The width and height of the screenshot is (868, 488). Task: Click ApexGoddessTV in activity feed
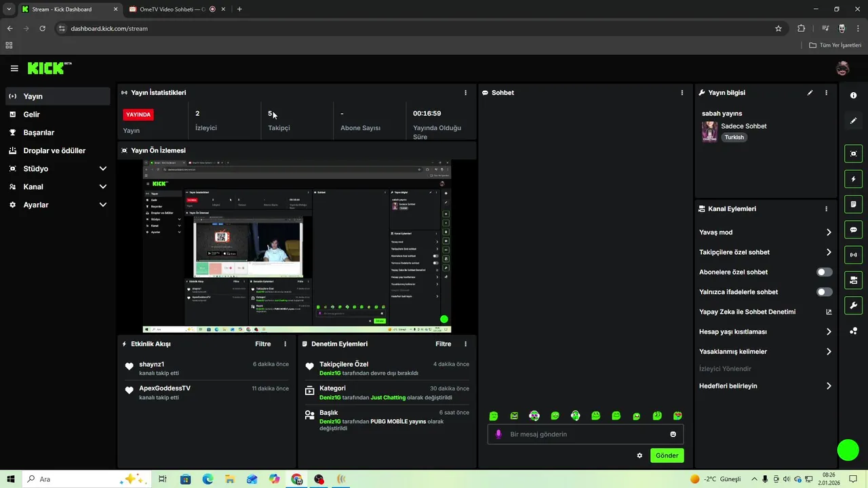click(x=165, y=388)
